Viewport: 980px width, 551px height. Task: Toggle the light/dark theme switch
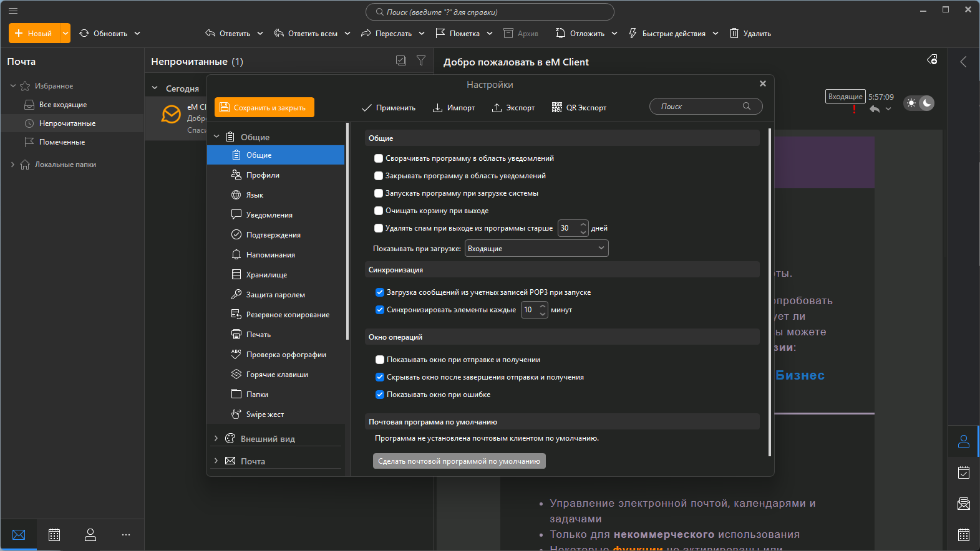click(919, 103)
